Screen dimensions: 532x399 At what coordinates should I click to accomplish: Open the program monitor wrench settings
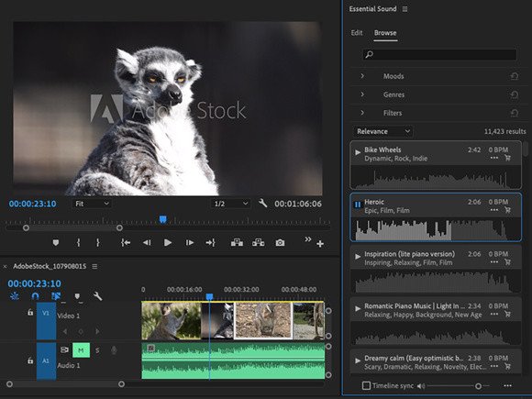click(x=262, y=204)
